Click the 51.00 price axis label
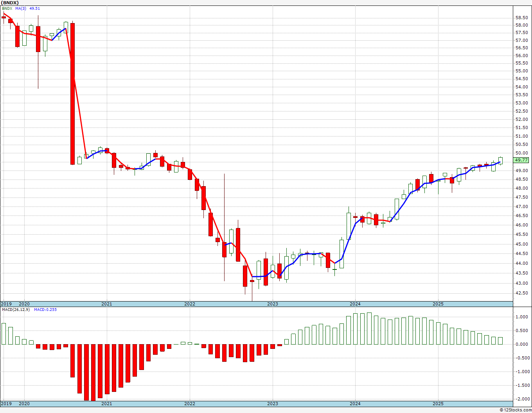 click(521, 136)
